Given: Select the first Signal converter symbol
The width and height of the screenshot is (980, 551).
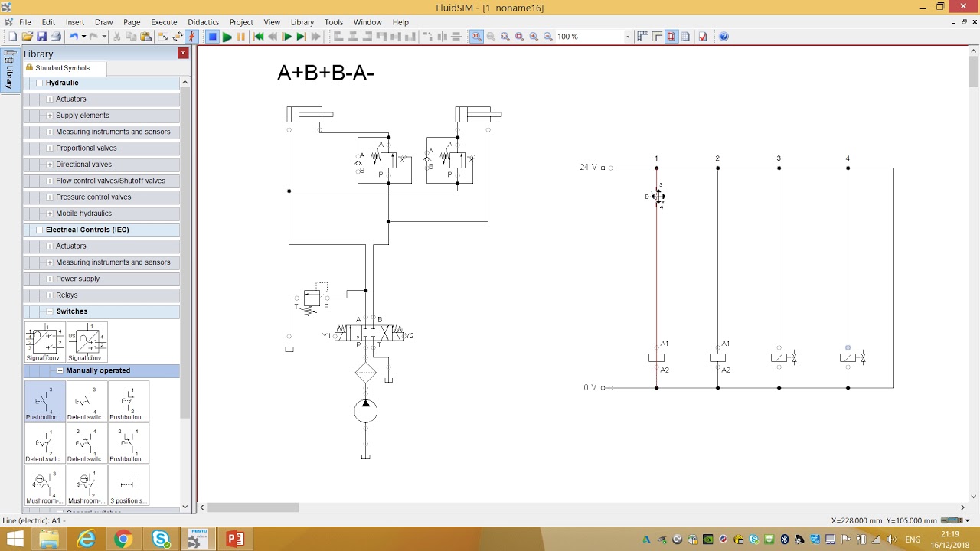Looking at the screenshot, I should (x=45, y=342).
